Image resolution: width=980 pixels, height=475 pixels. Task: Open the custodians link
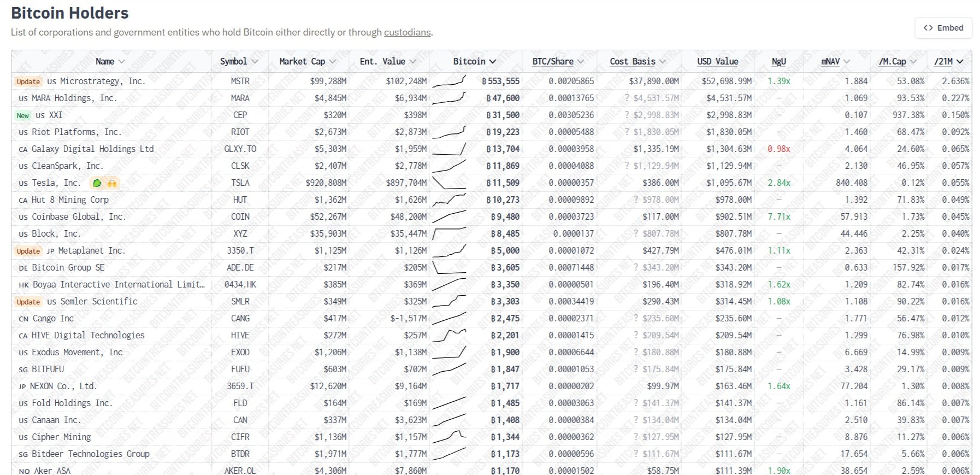click(407, 32)
